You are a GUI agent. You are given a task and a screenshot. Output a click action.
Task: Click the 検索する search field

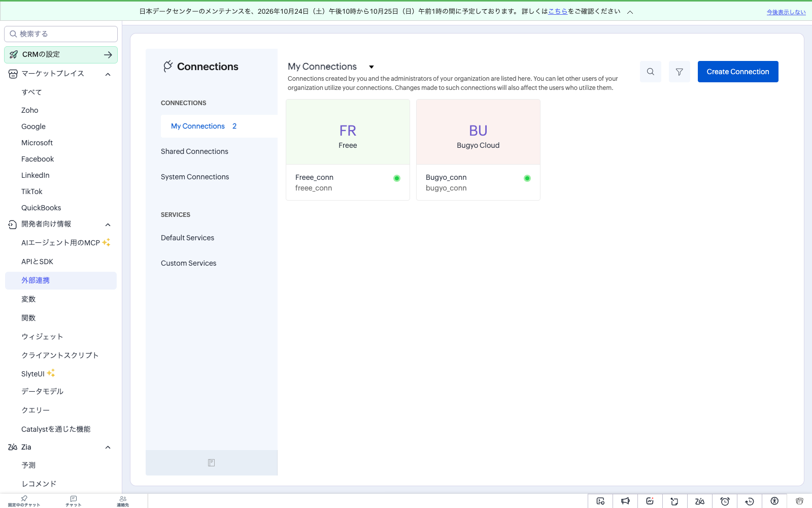point(61,34)
